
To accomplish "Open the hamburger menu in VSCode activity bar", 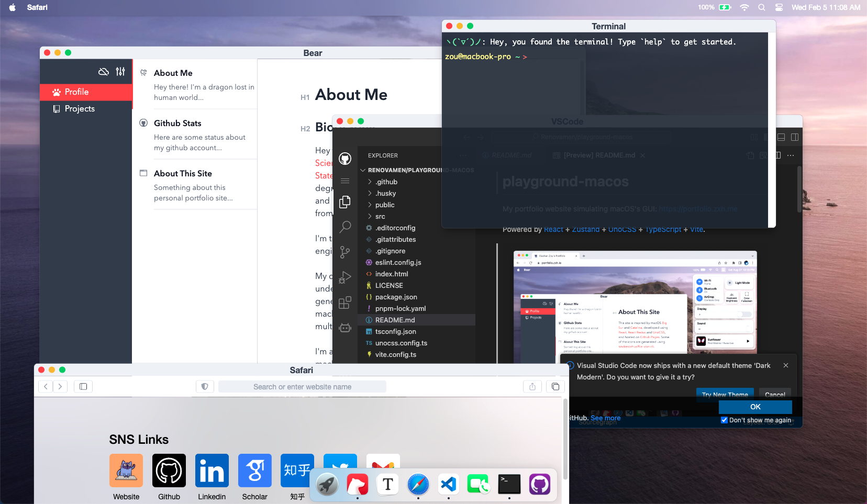I will [x=345, y=181].
